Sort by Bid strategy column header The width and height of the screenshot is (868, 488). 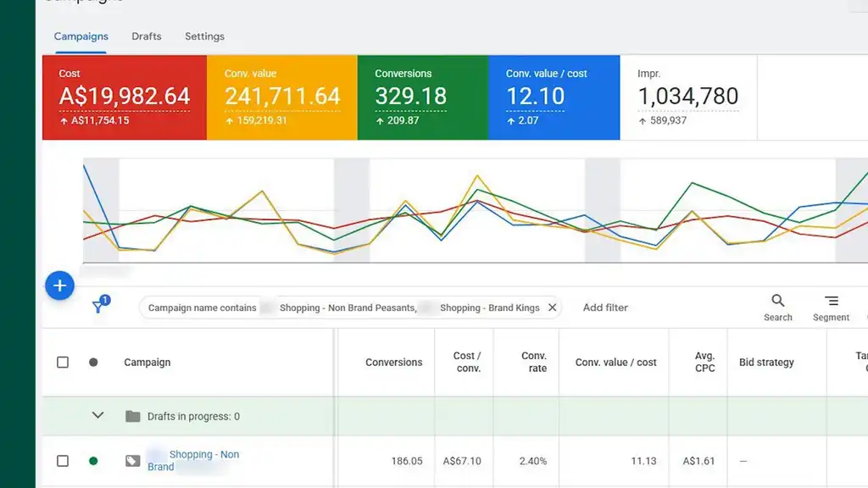coord(766,363)
